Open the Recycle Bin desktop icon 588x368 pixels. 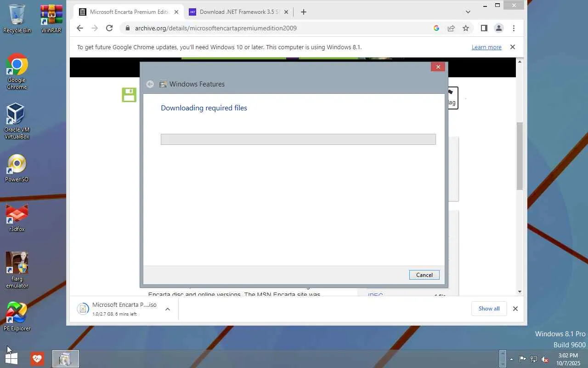click(x=17, y=19)
